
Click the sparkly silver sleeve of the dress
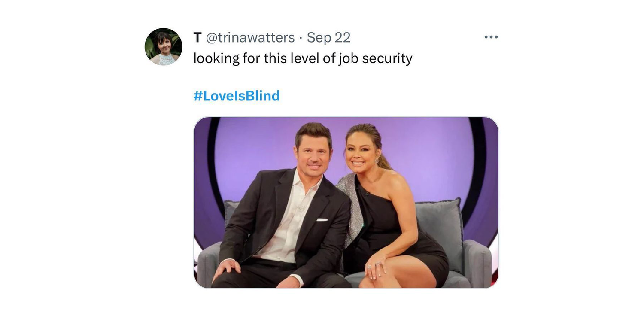point(350,206)
